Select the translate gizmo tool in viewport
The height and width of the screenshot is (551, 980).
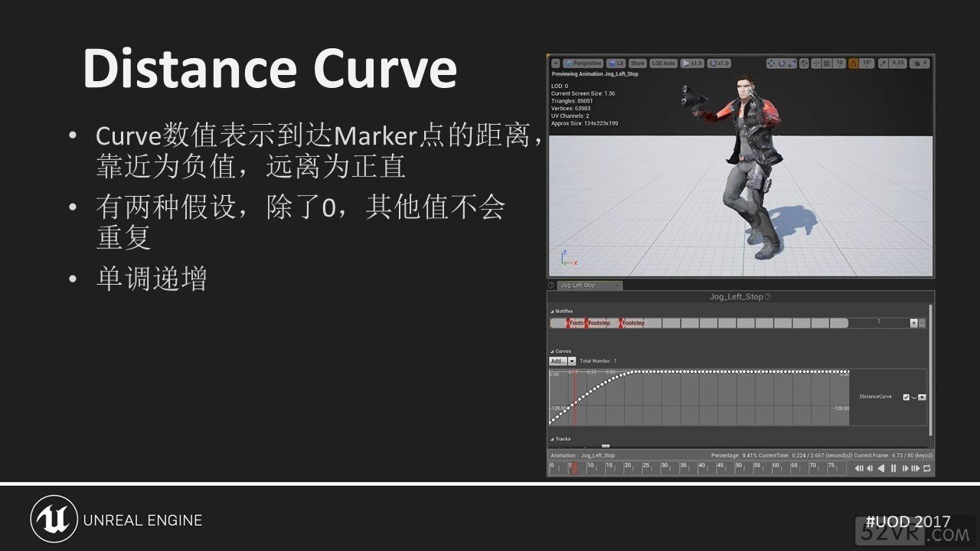[773, 64]
